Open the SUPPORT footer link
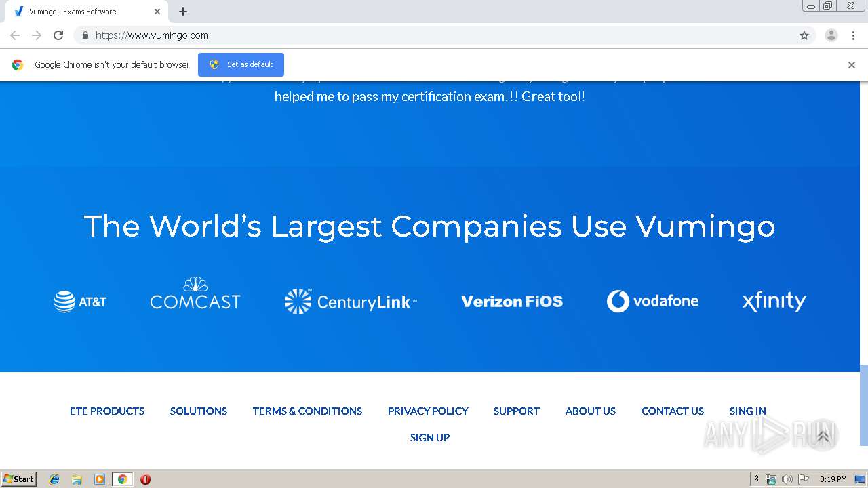The width and height of the screenshot is (868, 488). (x=516, y=411)
